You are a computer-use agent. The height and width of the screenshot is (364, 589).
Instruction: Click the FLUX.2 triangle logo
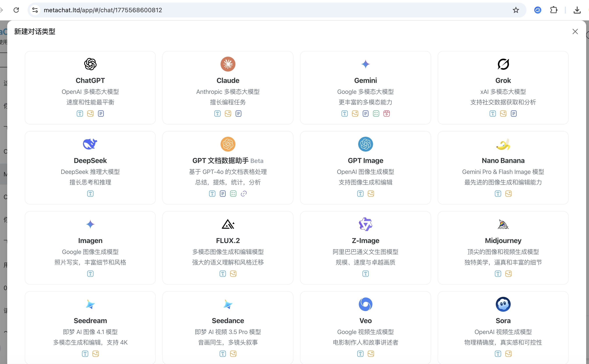[228, 224]
